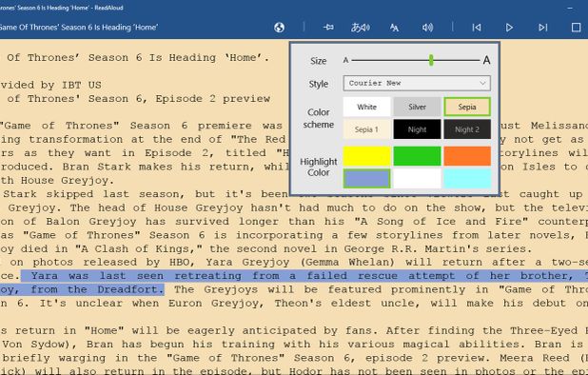Choose the blue highlight color
Image resolution: width=588 pixels, height=375 pixels.
[x=366, y=179]
